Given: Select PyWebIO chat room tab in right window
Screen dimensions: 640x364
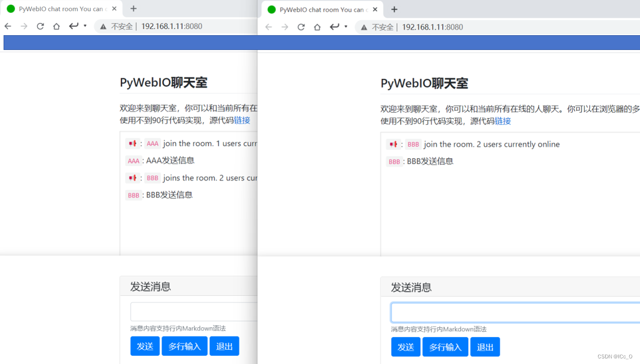Looking at the screenshot, I should pyautogui.click(x=323, y=10).
